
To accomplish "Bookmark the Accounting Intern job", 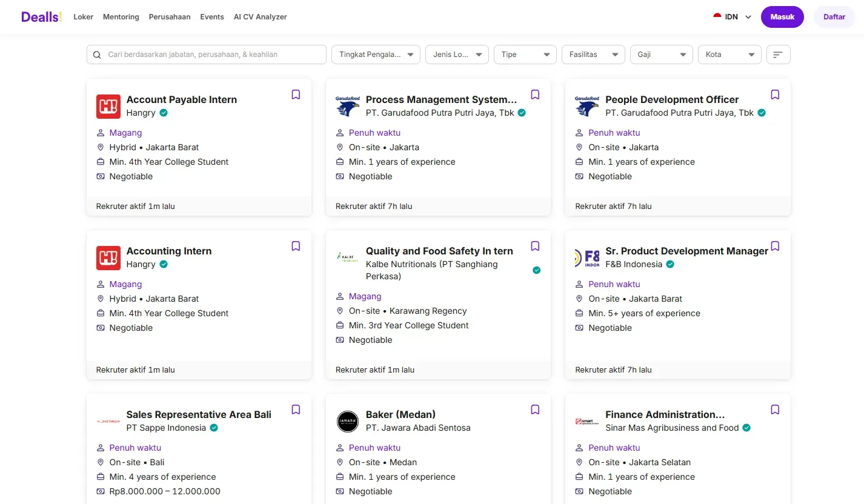I will tap(296, 246).
